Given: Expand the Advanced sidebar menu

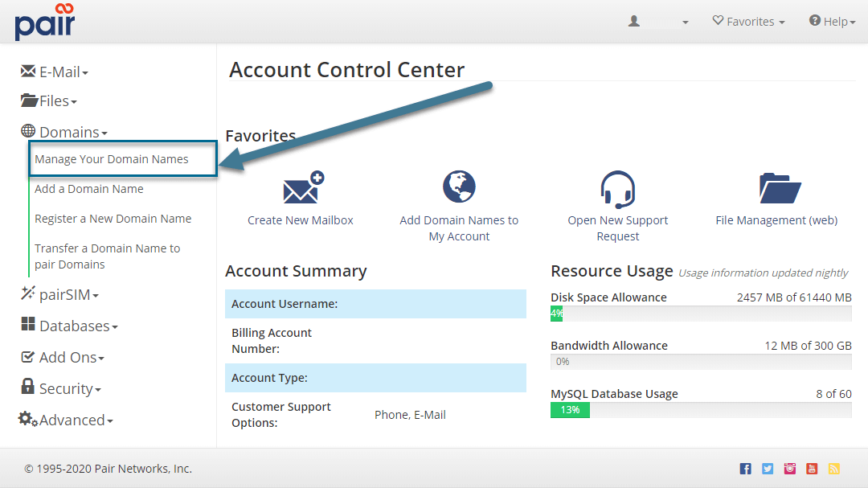Looking at the screenshot, I should click(66, 420).
